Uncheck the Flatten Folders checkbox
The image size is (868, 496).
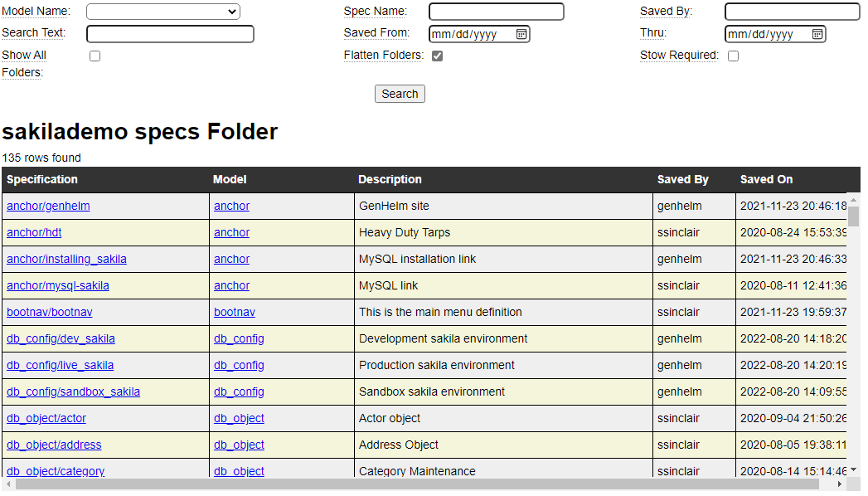click(x=437, y=56)
